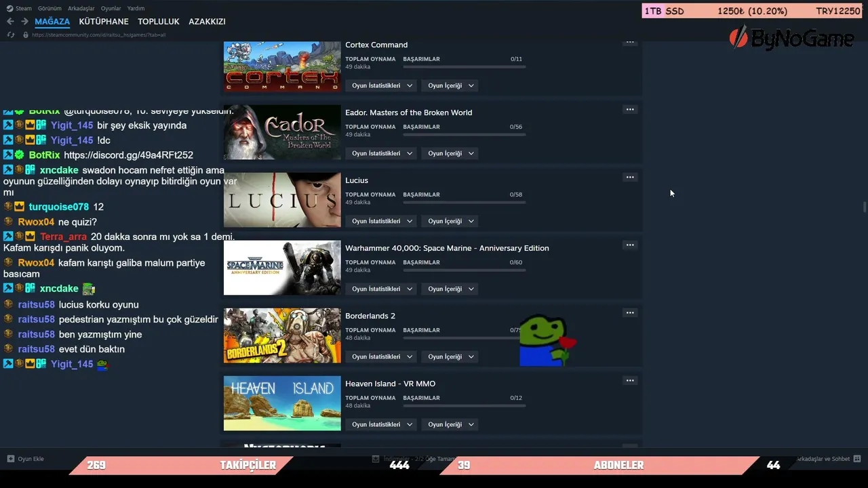Reload the page with the refresh icon
Image resolution: width=868 pixels, height=488 pixels.
pyautogui.click(x=11, y=35)
